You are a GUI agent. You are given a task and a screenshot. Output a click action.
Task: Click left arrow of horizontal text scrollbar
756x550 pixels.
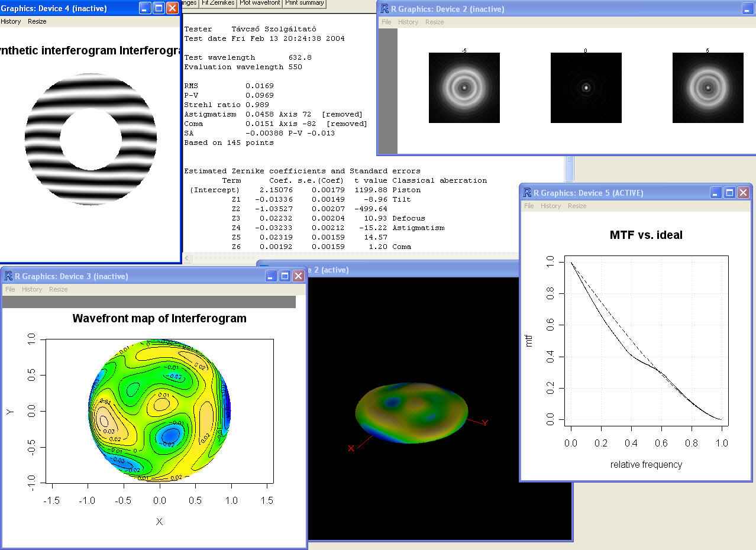(x=188, y=258)
